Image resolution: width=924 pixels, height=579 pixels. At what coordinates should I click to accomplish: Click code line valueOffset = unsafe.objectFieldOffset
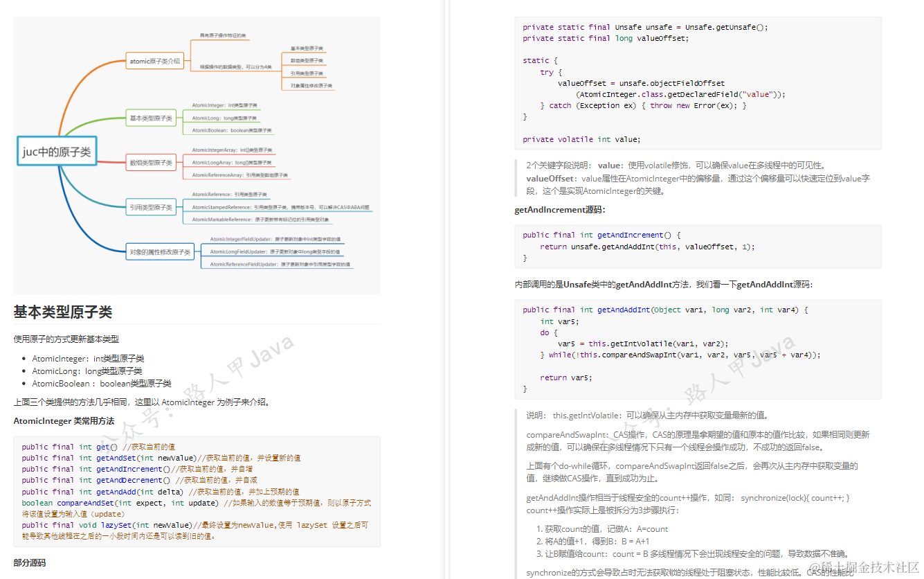tap(642, 83)
